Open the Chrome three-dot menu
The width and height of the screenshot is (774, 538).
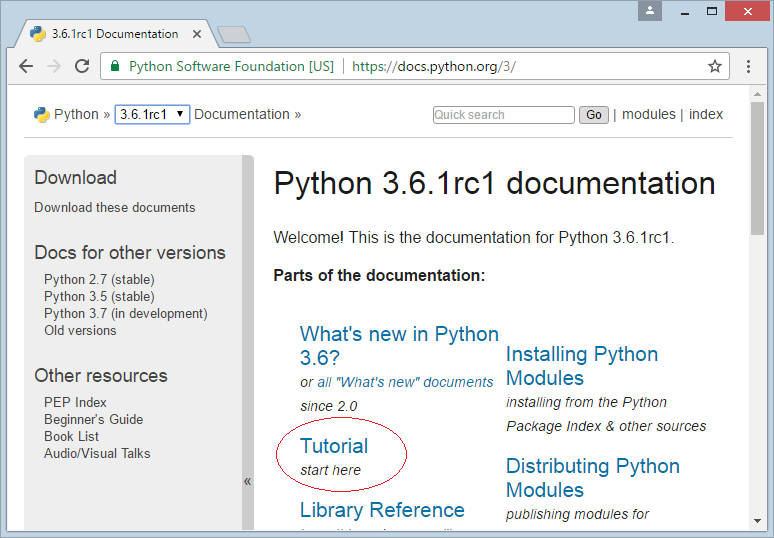pyautogui.click(x=748, y=66)
